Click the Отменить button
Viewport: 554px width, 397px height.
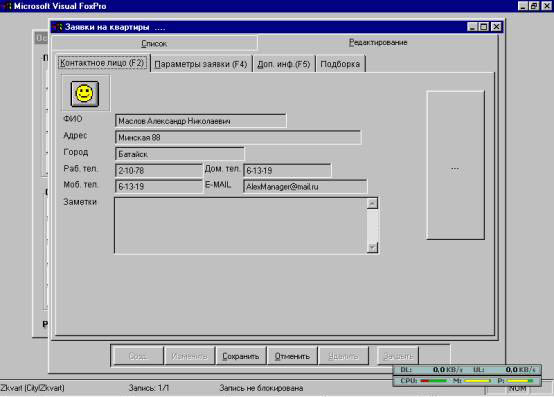coord(292,356)
